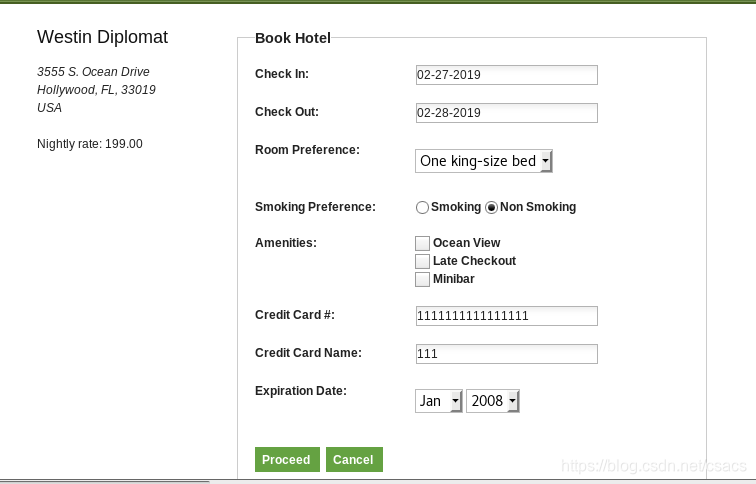Focus the Check In date field

(x=506, y=75)
